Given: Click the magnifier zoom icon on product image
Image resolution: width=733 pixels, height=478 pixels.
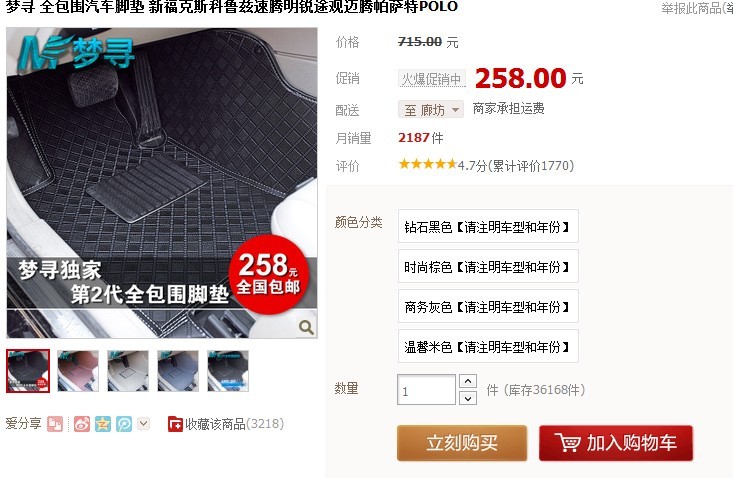Looking at the screenshot, I should pos(306,327).
